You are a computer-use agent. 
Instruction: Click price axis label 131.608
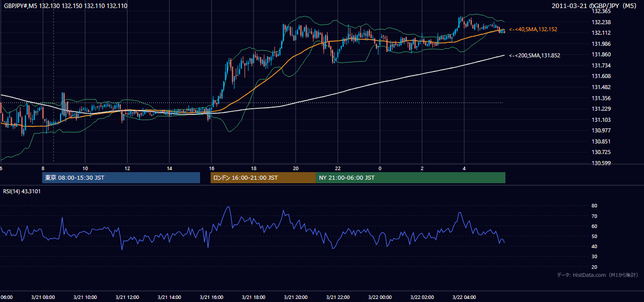(601, 76)
